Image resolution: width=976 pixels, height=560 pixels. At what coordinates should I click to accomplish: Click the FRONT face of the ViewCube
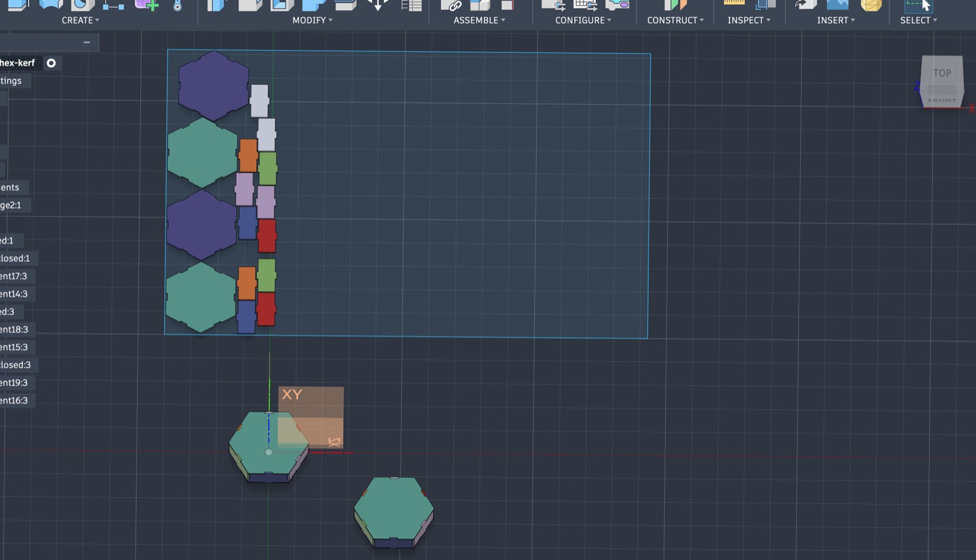click(x=942, y=99)
